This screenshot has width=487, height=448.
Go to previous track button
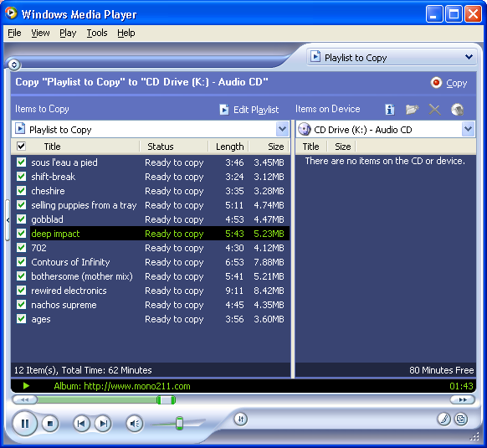point(81,424)
